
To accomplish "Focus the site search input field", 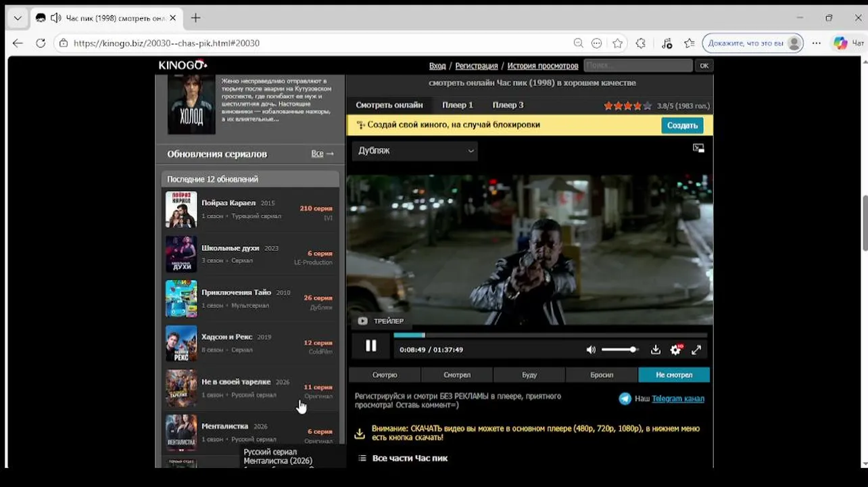I will (x=638, y=66).
